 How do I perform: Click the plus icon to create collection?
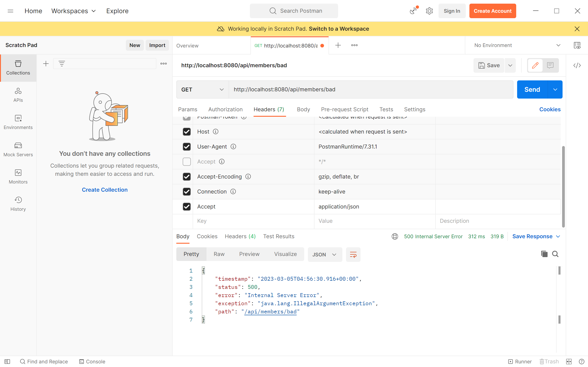click(x=46, y=64)
